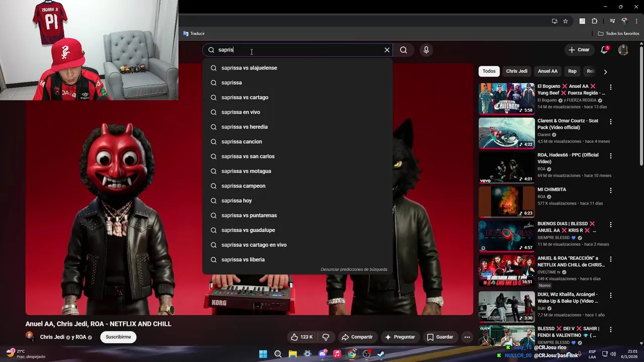Open Todos los favoritos folder
644x362 pixels.
(x=618, y=34)
